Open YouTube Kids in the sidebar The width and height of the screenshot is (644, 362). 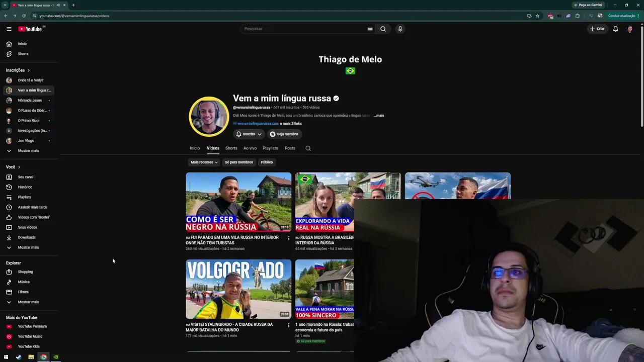point(29,346)
